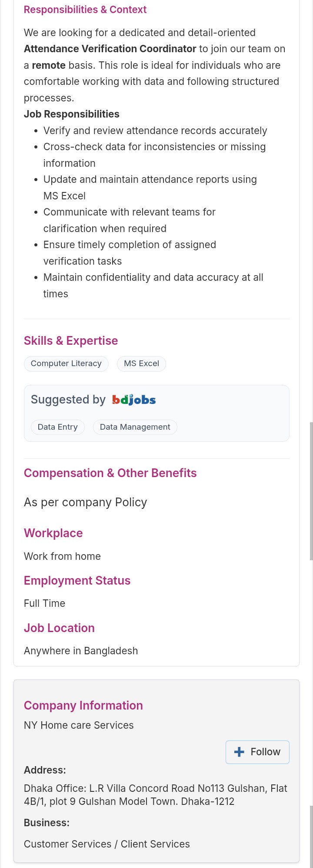This screenshot has width=313, height=868.
Task: Click the Job Location heading
Action: 60,628
